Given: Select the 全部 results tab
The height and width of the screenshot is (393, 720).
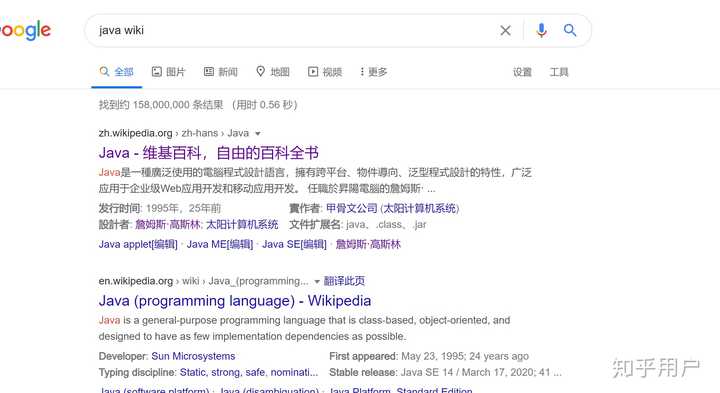Looking at the screenshot, I should 117,72.
